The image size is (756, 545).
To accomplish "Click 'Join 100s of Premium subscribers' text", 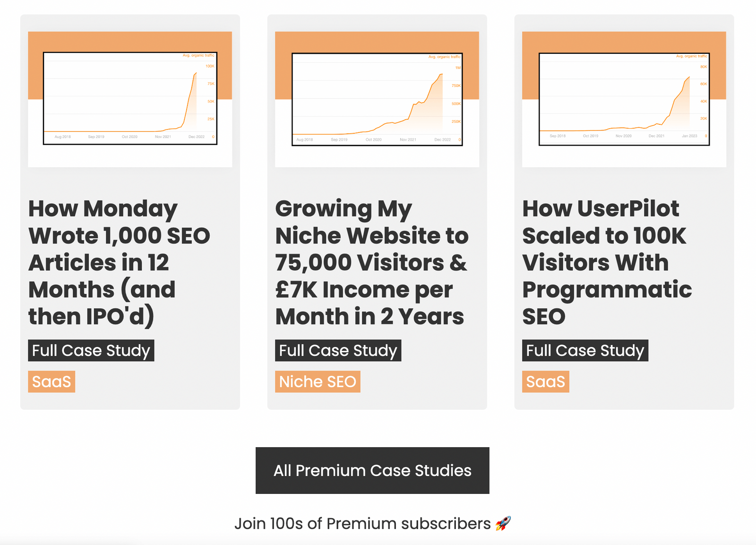I will pyautogui.click(x=362, y=524).
